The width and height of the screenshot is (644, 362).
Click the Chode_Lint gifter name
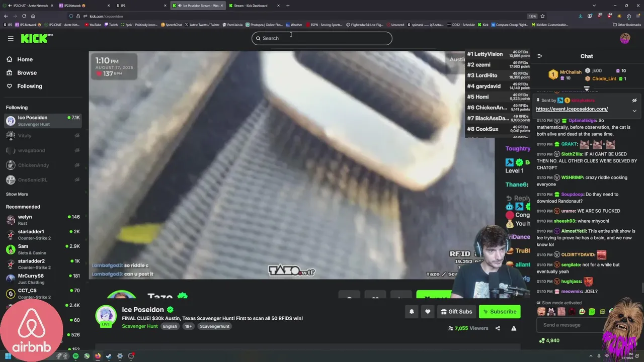[x=604, y=78]
